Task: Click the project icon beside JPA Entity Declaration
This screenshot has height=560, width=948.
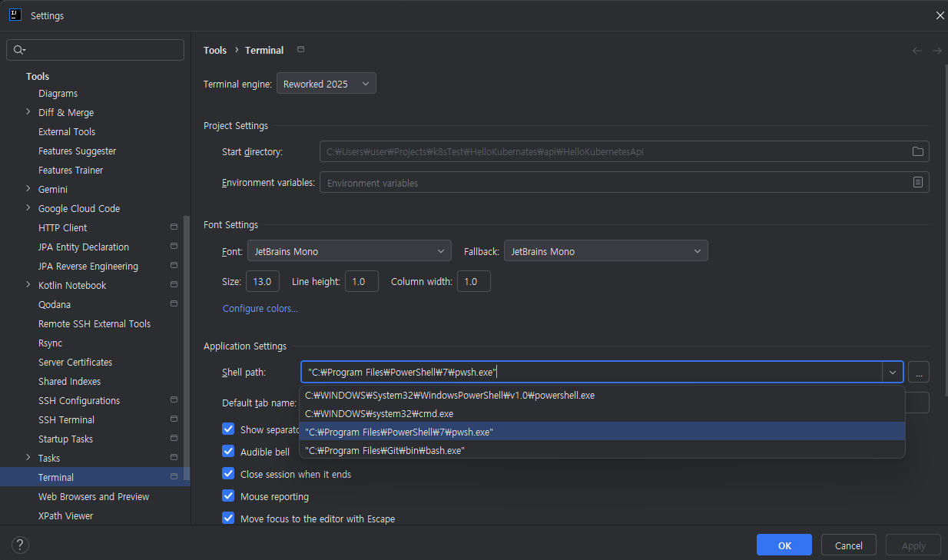Action: [174, 247]
